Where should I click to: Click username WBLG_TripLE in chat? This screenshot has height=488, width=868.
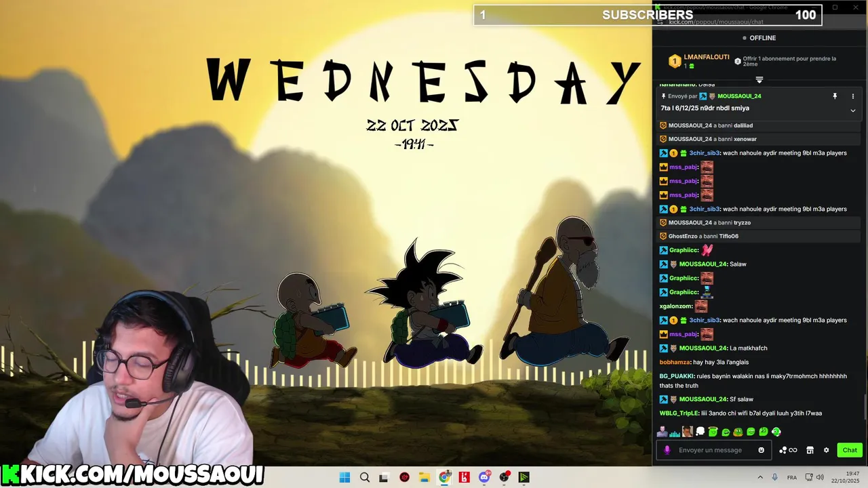(x=679, y=413)
